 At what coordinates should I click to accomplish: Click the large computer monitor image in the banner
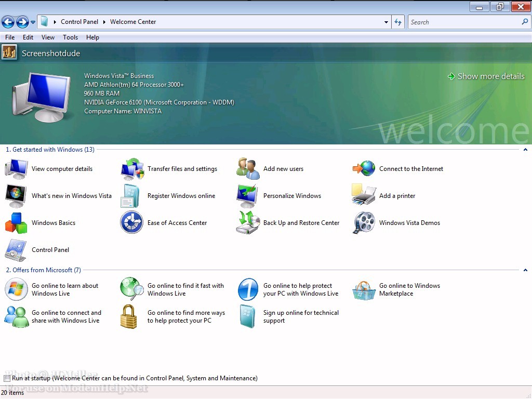click(42, 97)
